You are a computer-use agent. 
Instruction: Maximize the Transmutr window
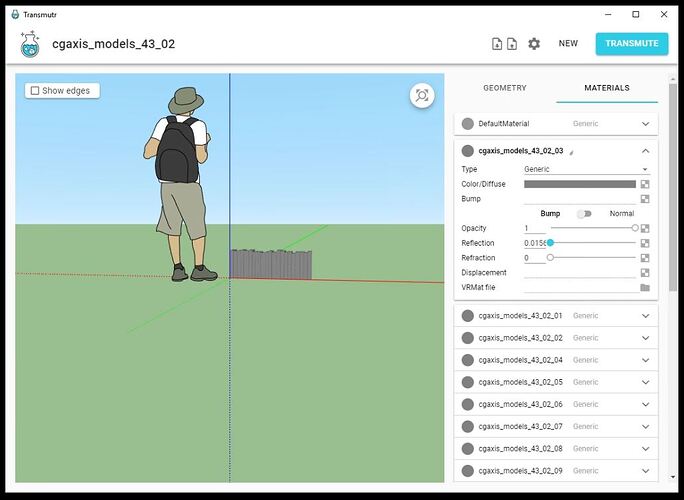[x=636, y=14]
